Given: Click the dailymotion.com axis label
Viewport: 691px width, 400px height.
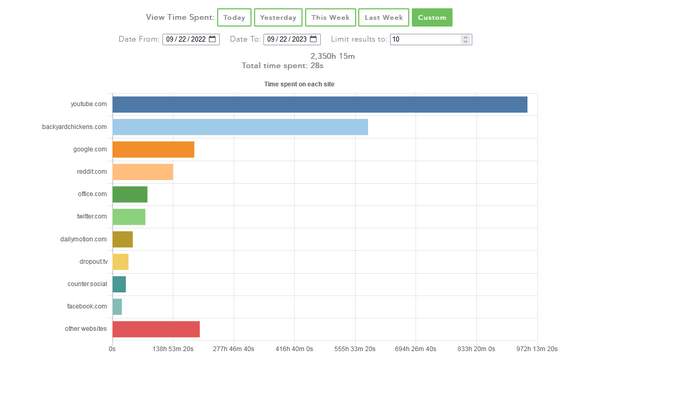Looking at the screenshot, I should 83,239.
